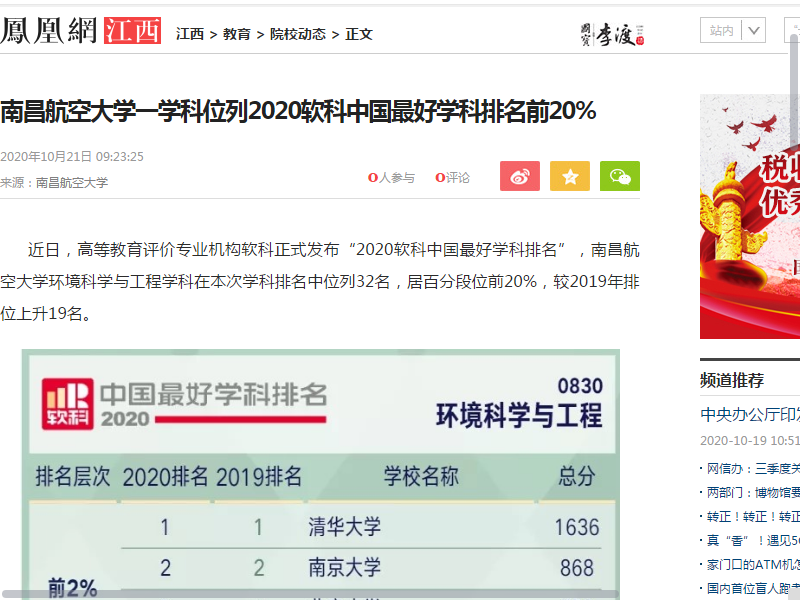This screenshot has width=800, height=600.
Task: Open the red 江西 channel logo
Action: click(132, 32)
